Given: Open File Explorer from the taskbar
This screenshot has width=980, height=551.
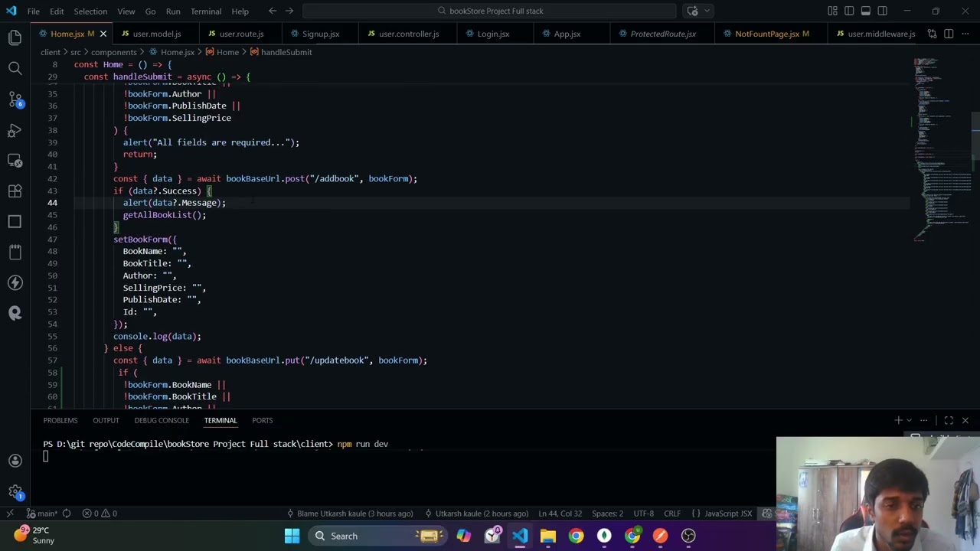Looking at the screenshot, I should coord(547,536).
